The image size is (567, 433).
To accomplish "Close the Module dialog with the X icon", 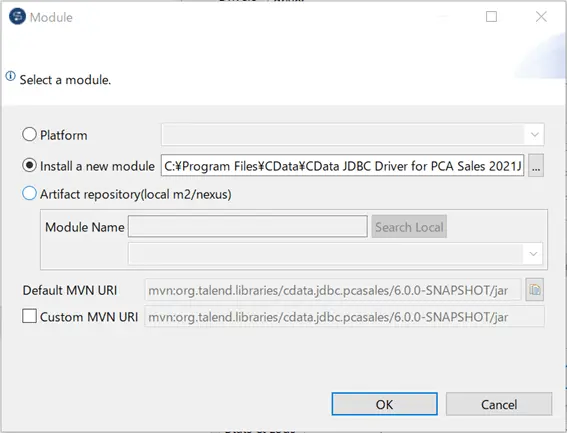I will (x=541, y=17).
